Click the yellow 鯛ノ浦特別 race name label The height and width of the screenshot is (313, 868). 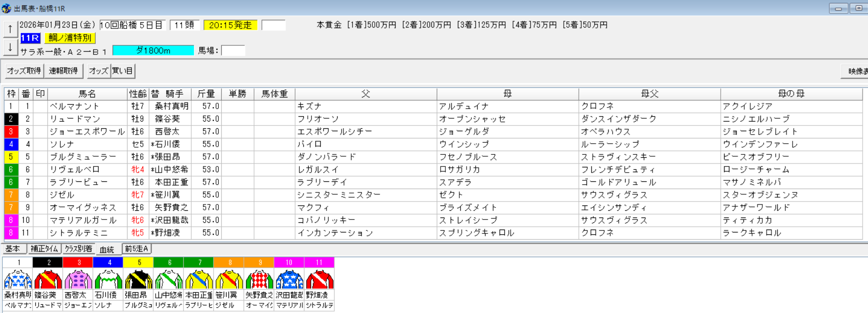tap(70, 38)
